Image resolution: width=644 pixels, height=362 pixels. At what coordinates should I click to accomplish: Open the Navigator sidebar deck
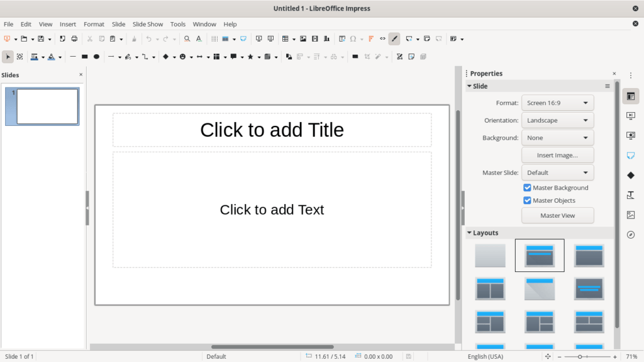631,235
